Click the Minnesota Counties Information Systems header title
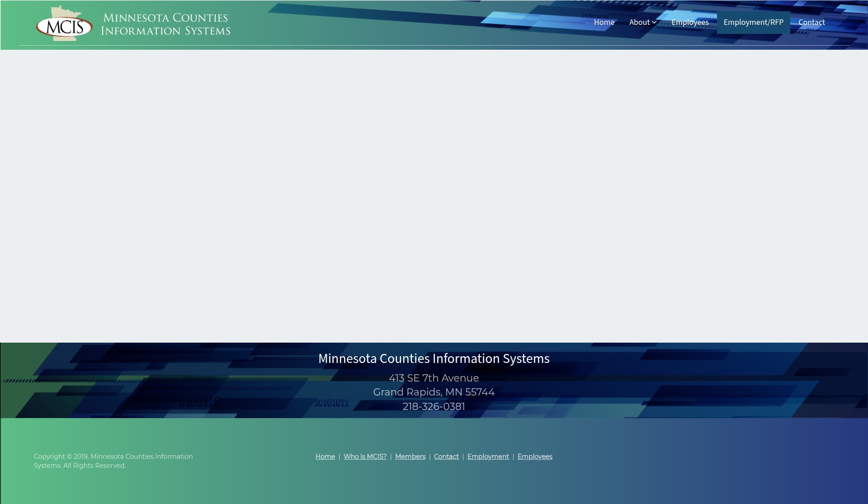The width and height of the screenshot is (868, 504). 165,24
